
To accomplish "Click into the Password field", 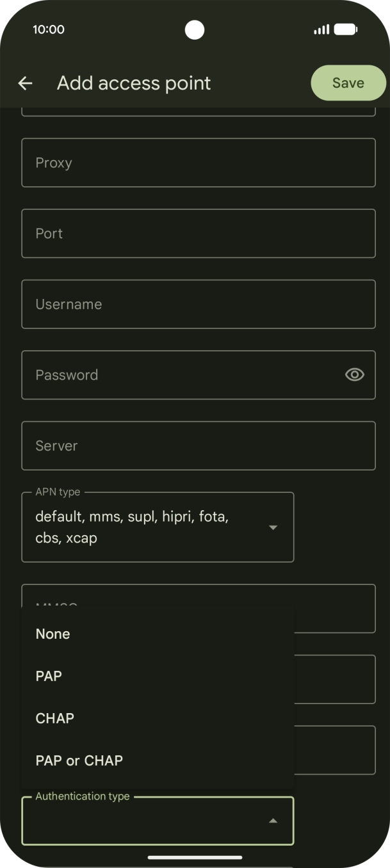I will [x=179, y=375].
